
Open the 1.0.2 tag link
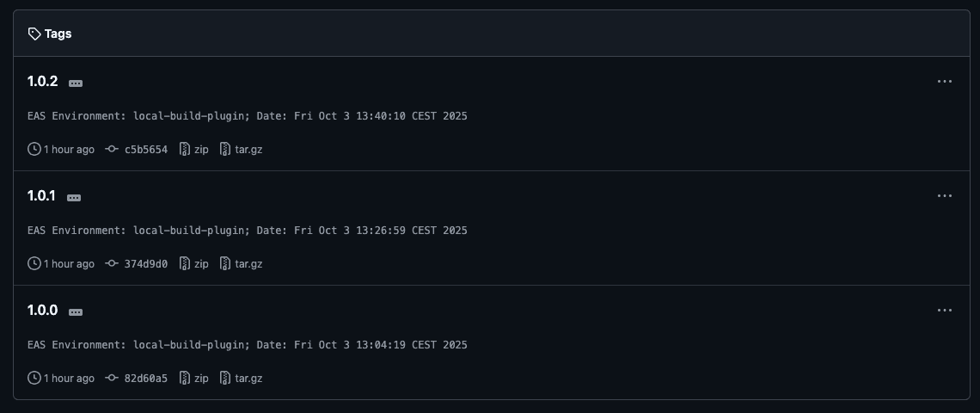[43, 82]
